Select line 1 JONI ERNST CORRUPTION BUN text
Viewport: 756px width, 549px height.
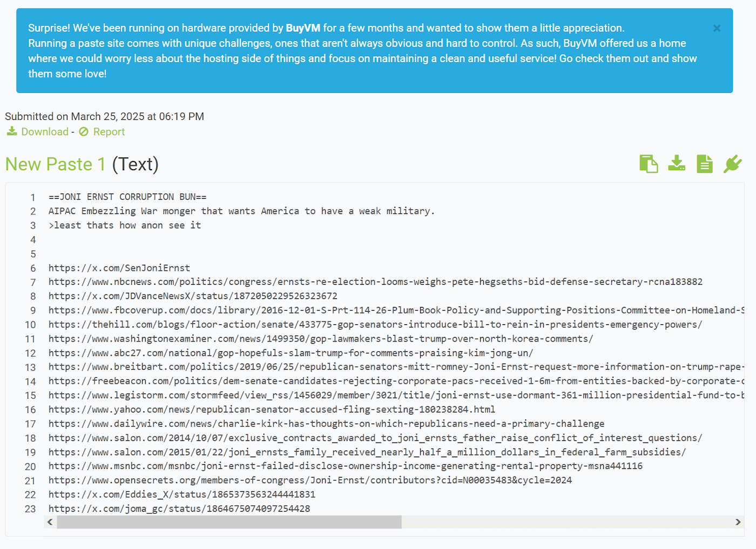(127, 197)
